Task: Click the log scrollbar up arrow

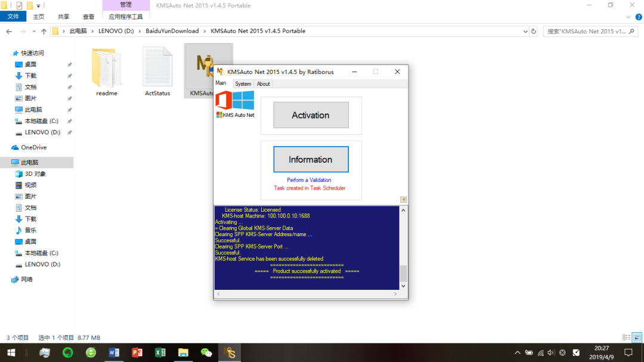Action: pyautogui.click(x=403, y=211)
